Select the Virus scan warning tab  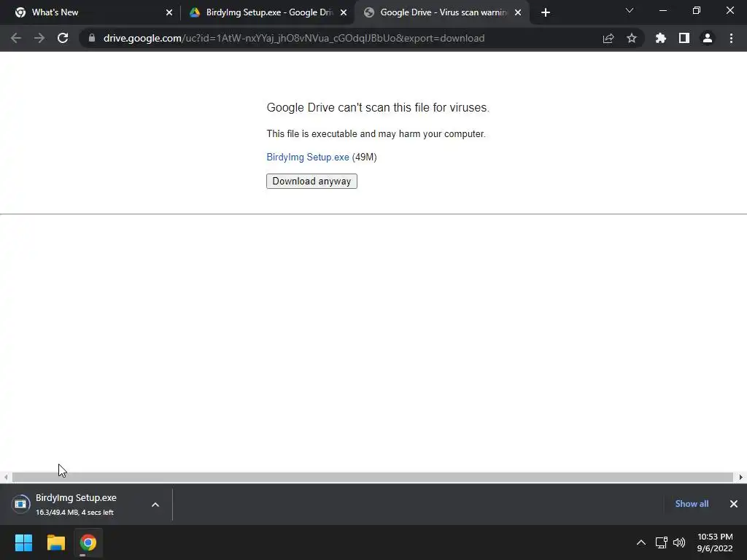pyautogui.click(x=442, y=12)
